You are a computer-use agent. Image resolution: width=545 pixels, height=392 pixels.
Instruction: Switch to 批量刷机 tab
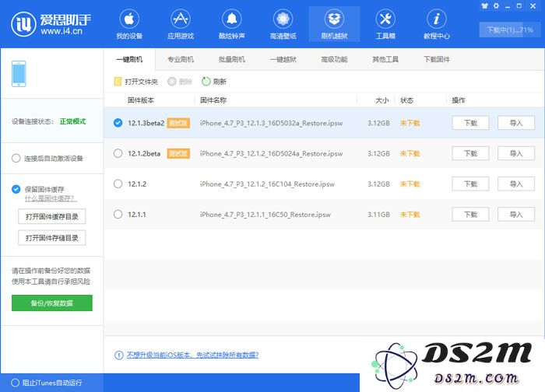pyautogui.click(x=232, y=59)
